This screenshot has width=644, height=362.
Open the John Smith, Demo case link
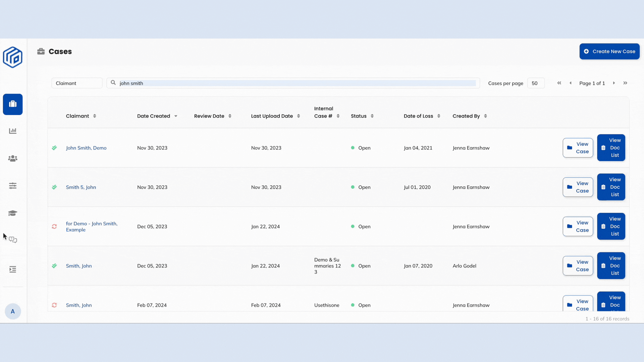click(x=86, y=148)
